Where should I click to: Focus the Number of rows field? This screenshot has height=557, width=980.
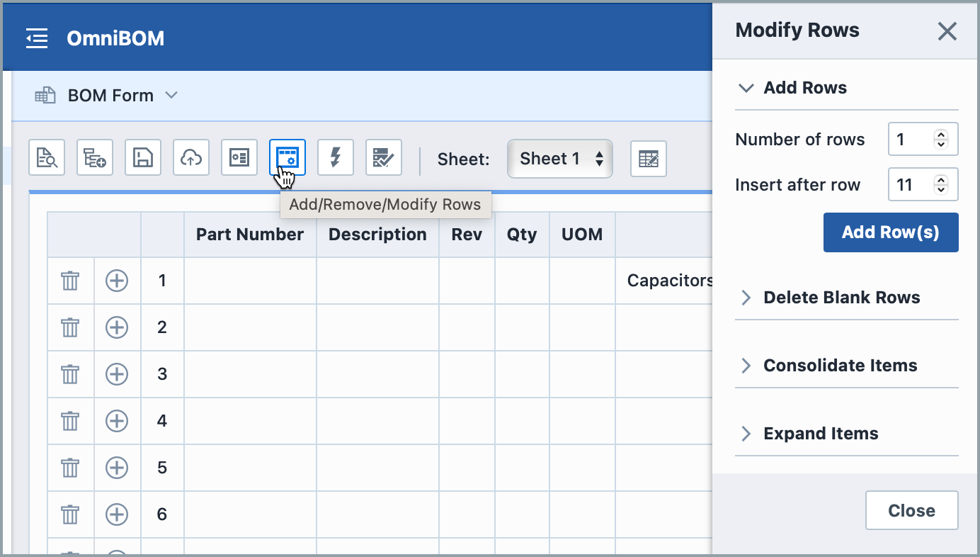click(923, 139)
